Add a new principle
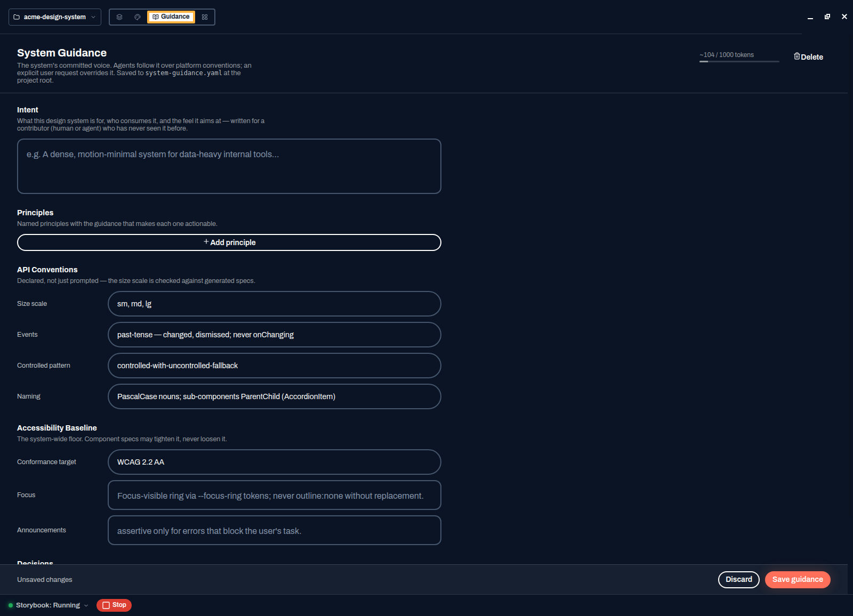 (229, 242)
